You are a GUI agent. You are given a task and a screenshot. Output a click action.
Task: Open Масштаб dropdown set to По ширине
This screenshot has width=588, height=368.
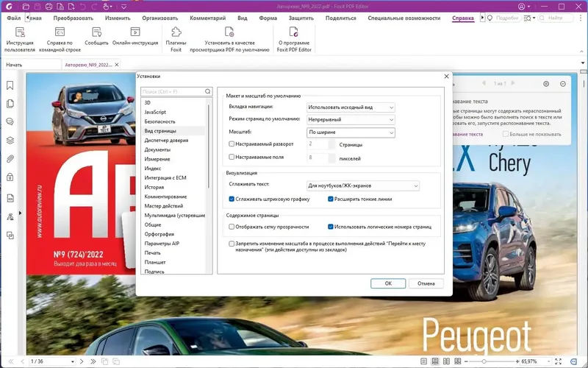351,132
